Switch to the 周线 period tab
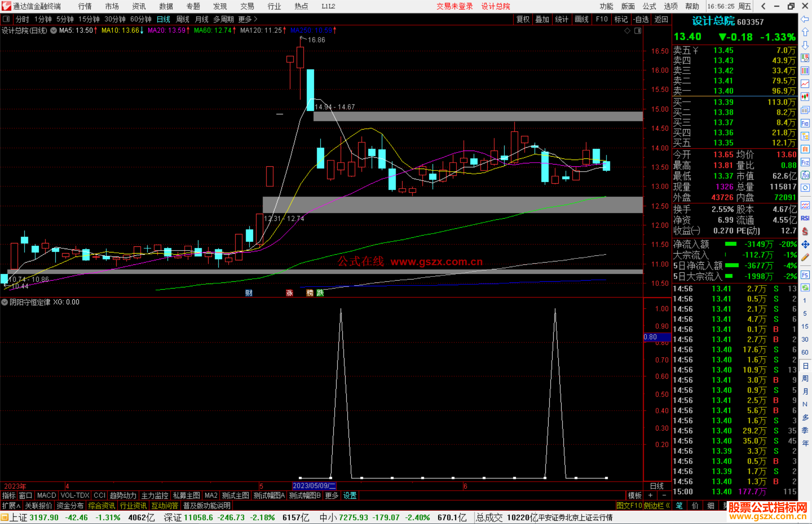Image resolution: width=812 pixels, height=524 pixels. click(183, 19)
